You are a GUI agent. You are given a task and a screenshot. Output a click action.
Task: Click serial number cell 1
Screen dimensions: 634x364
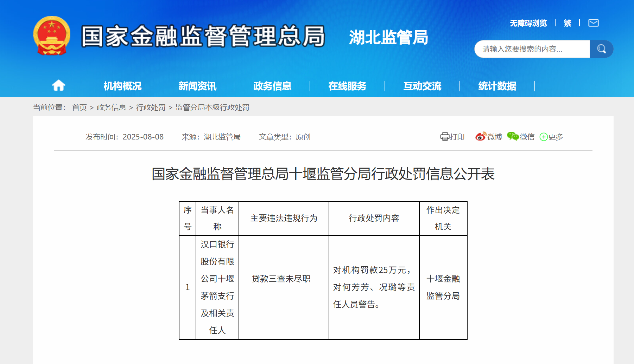point(188,287)
